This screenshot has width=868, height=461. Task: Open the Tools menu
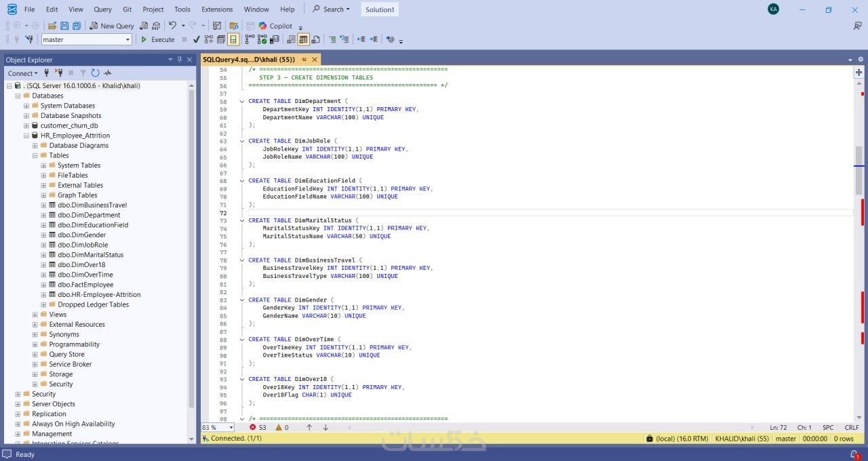[182, 9]
